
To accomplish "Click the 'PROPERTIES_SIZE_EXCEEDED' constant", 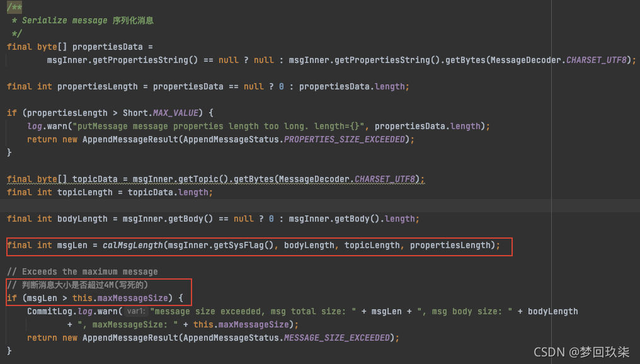I will click(344, 140).
